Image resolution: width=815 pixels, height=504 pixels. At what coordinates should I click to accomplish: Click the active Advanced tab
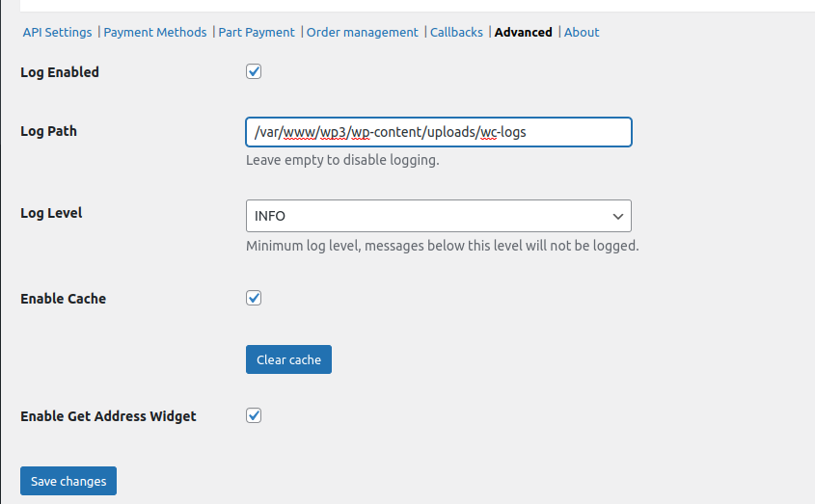click(523, 32)
